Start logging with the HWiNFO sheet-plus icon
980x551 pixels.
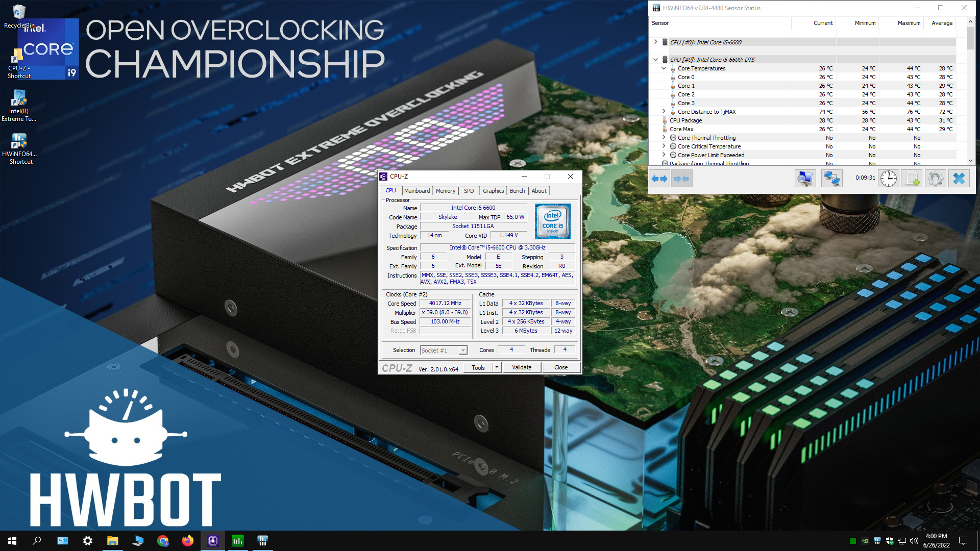(912, 179)
